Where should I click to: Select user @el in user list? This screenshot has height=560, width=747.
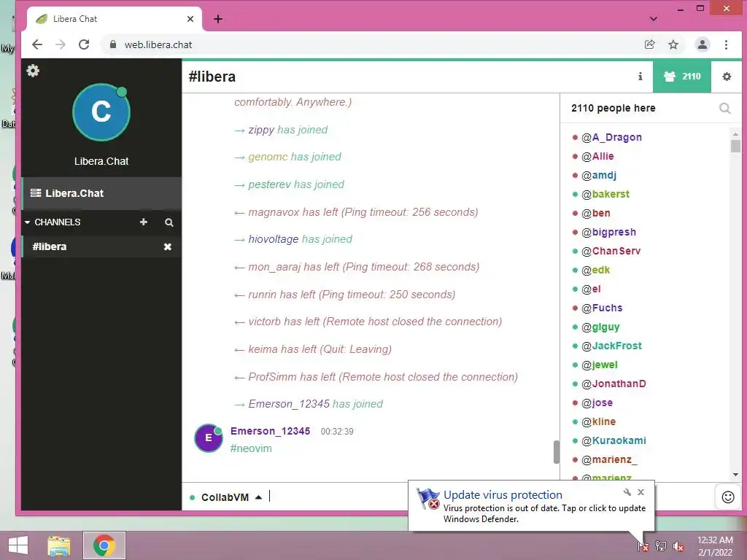[591, 289]
